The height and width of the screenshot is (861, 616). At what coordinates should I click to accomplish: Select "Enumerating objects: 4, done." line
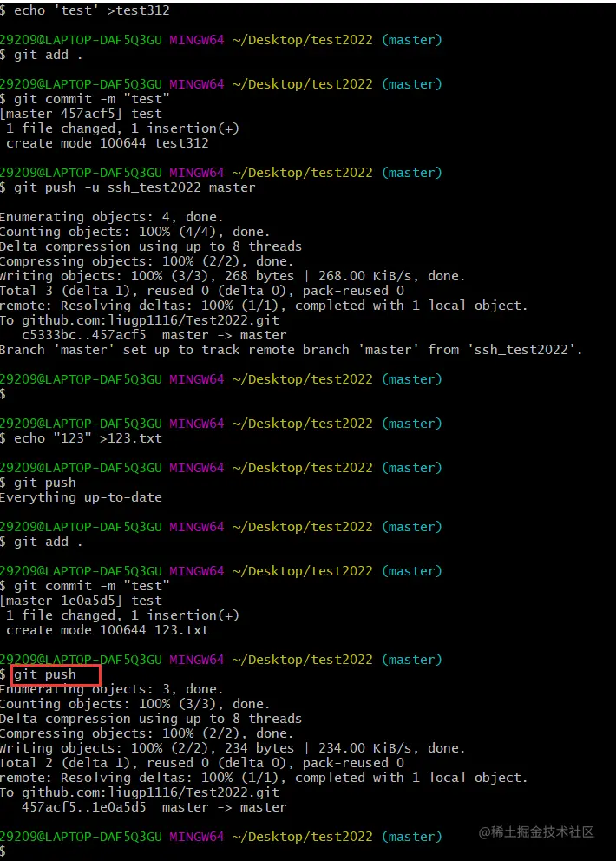111,217
